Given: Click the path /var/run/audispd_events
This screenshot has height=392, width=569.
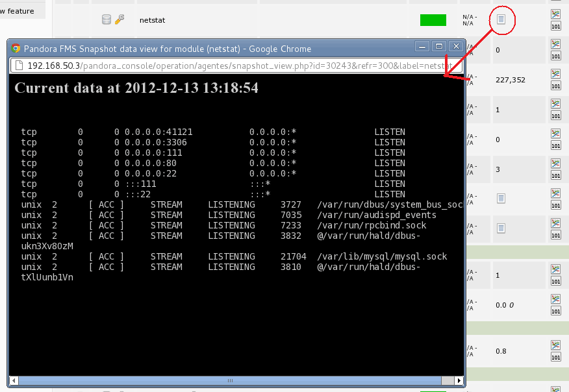Looking at the screenshot, I should (377, 215).
